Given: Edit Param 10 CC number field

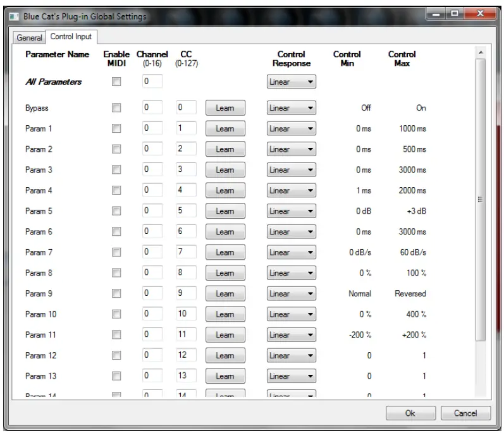Looking at the screenshot, I should (x=186, y=314).
